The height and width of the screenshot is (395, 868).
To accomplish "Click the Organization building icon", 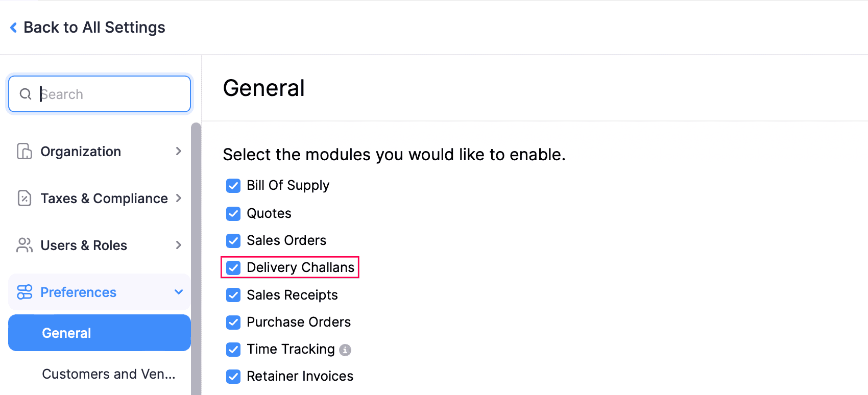I will [x=25, y=152].
